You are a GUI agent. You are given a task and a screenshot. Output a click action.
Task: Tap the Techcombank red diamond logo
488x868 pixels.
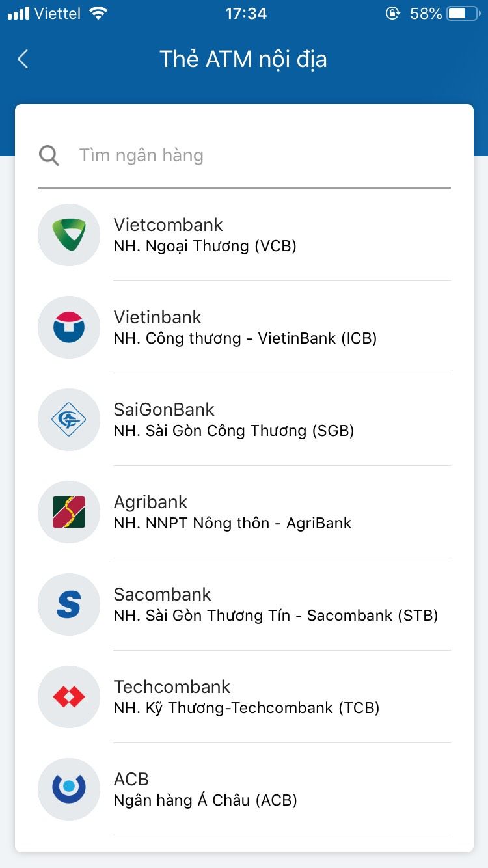tap(69, 697)
